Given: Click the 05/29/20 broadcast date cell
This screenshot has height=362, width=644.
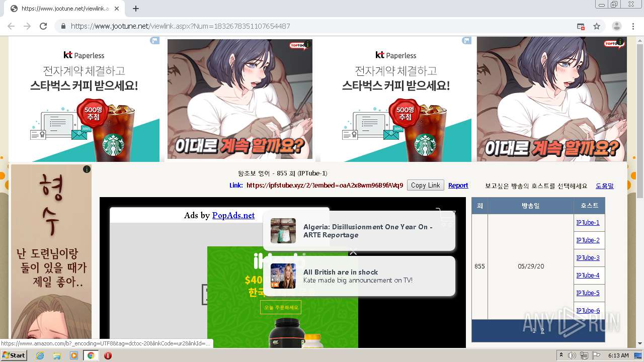Looking at the screenshot, I should tap(531, 266).
